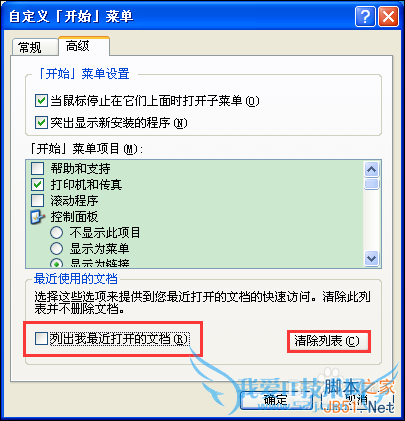The height and width of the screenshot is (421, 405).
Task: Click the 取消 button
Action: [357, 399]
